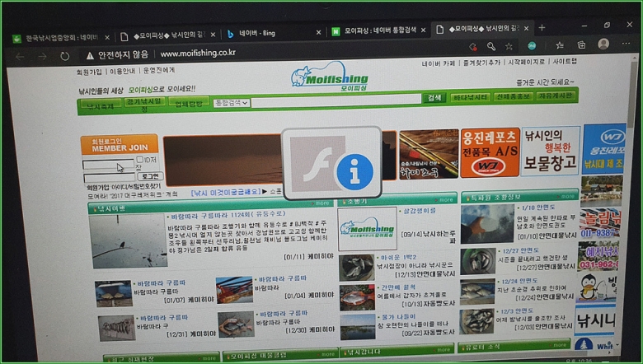Open a new tab with plus button
Screen dimensions: 643x364
pos(542,27)
